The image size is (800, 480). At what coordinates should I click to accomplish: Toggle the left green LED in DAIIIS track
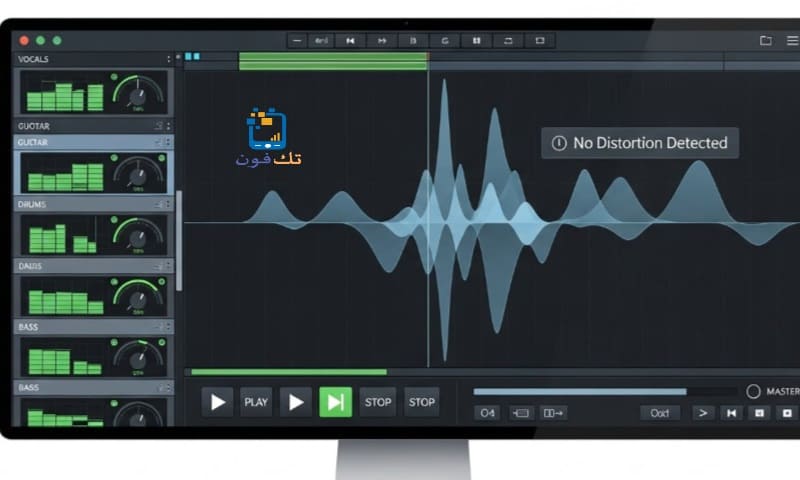pyautogui.click(x=114, y=282)
